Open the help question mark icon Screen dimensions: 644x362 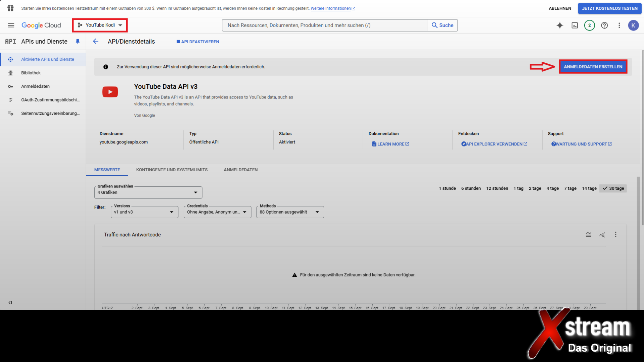click(x=604, y=25)
